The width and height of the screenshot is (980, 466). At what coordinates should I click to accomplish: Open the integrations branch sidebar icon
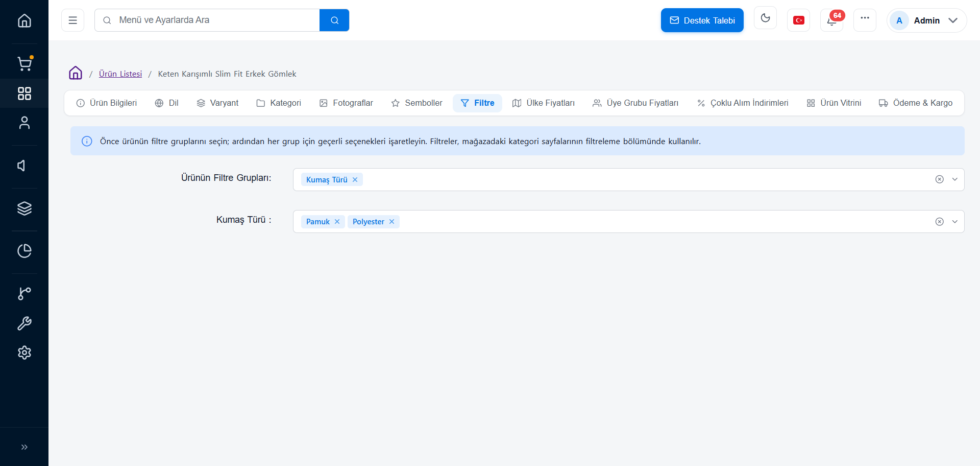click(24, 293)
